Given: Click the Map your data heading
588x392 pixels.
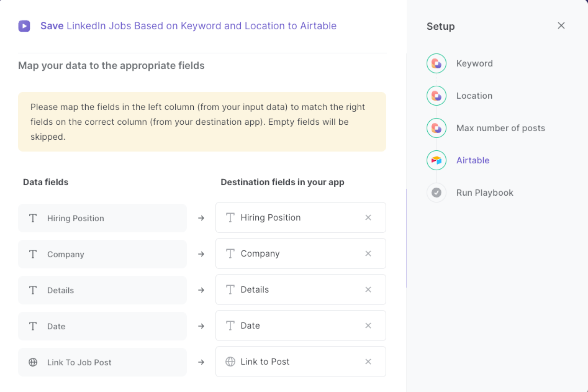Looking at the screenshot, I should coord(111,66).
